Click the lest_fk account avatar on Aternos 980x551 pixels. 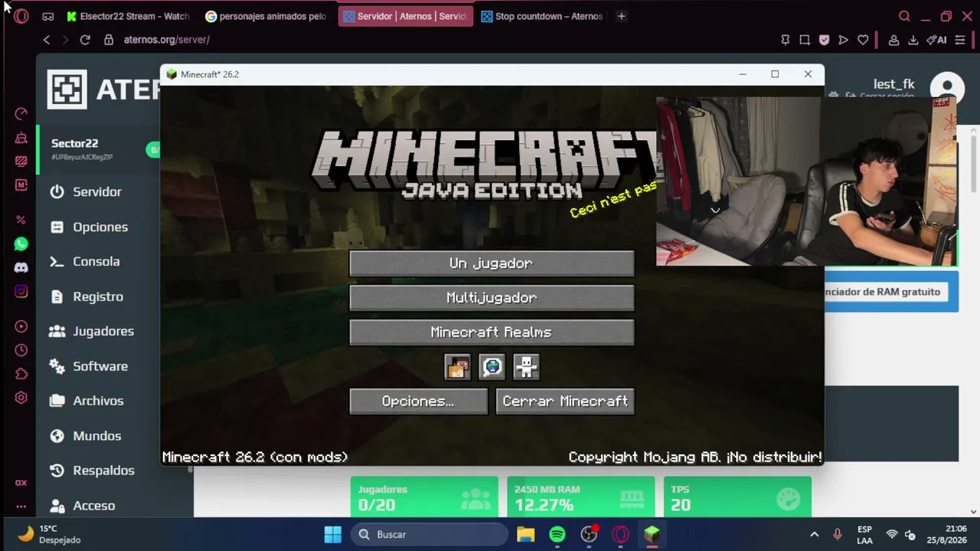[x=947, y=88]
